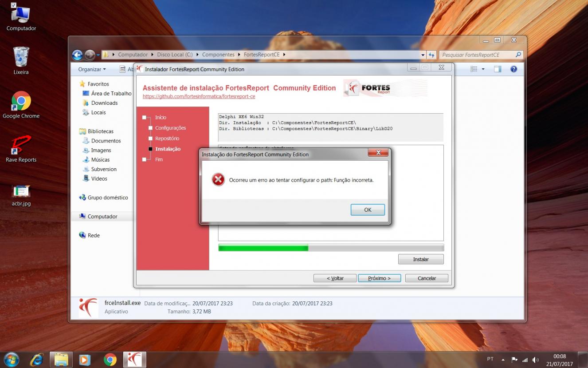Expand the arrow after Disco Local (C:)
The image size is (588, 368).
tap(197, 55)
